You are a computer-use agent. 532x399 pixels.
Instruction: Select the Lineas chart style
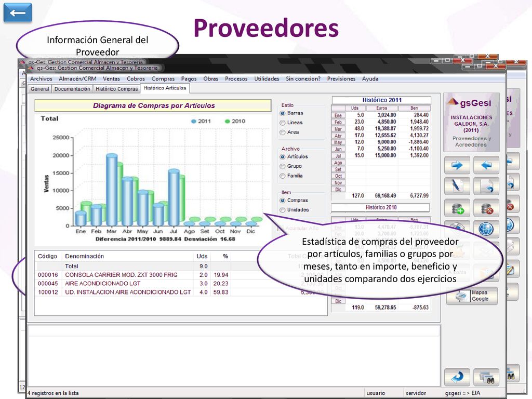(282, 123)
